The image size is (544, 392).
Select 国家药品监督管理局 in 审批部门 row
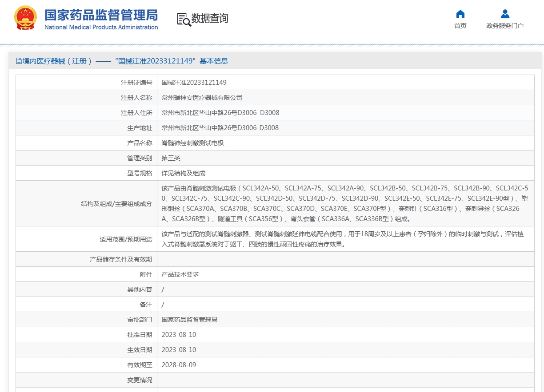pyautogui.click(x=189, y=320)
